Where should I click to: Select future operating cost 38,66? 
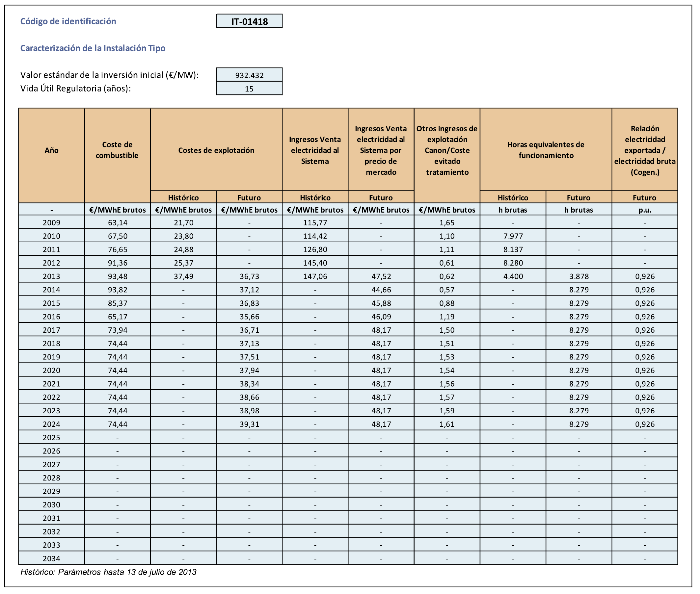[x=249, y=397]
